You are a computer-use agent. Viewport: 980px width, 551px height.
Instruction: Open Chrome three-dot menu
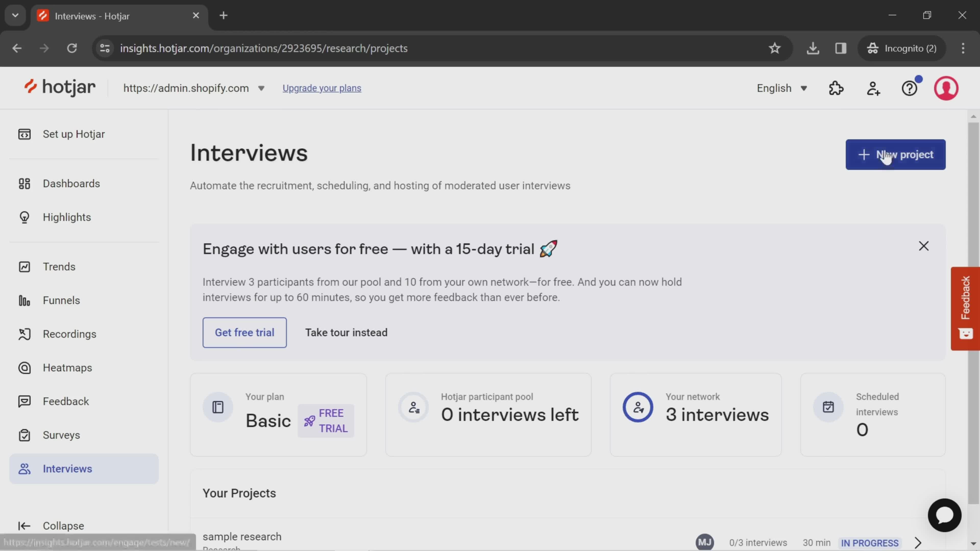pos(963,48)
